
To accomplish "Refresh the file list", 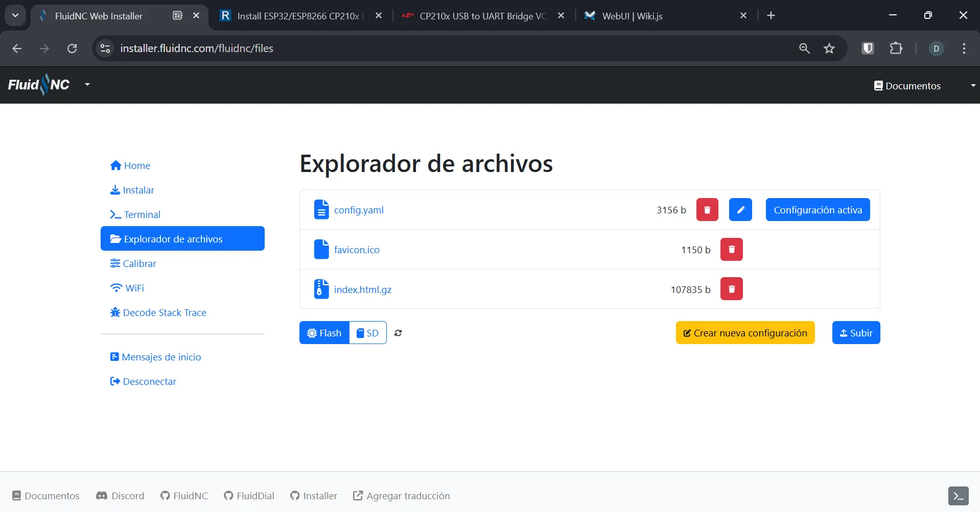I will (x=398, y=333).
